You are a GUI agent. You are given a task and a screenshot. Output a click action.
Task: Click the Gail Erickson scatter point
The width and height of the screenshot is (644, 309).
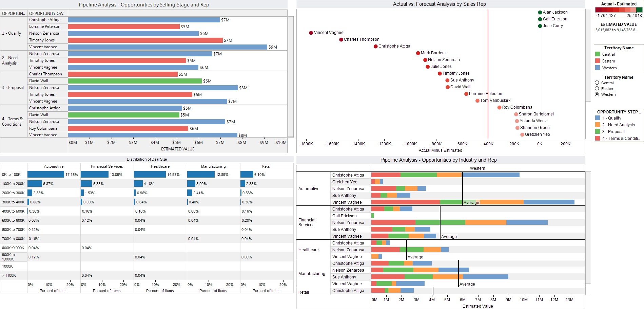(540, 19)
